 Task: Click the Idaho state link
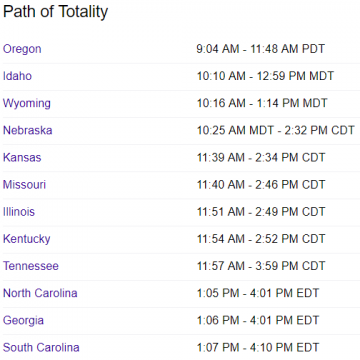pos(17,76)
